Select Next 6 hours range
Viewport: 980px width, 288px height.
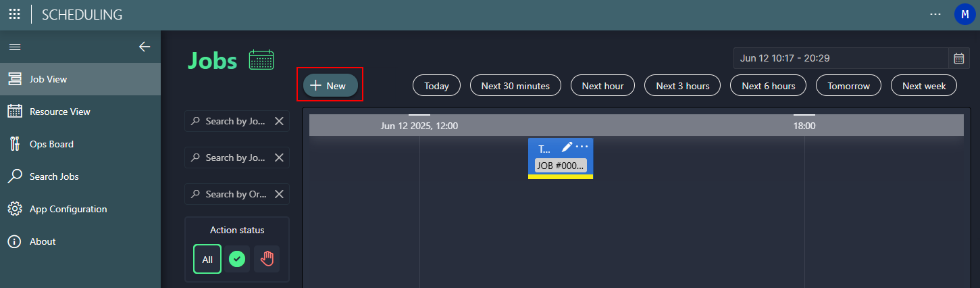pos(769,85)
